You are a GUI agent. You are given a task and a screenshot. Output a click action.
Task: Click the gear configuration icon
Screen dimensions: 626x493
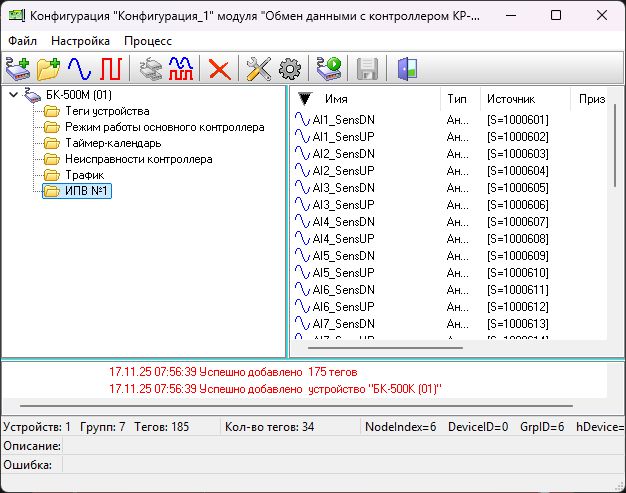click(x=290, y=69)
